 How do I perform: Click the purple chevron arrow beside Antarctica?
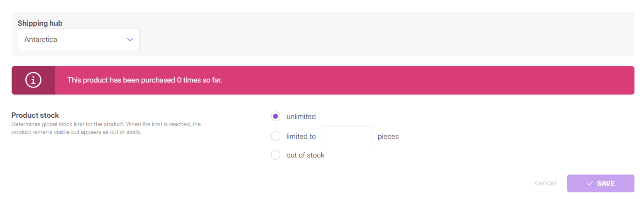[x=130, y=39]
